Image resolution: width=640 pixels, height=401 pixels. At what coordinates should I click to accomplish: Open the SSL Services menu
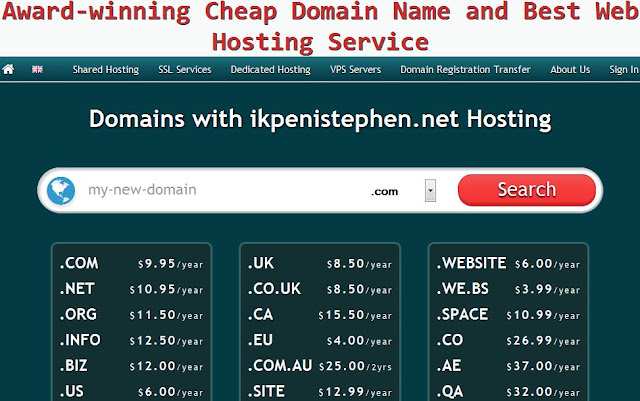pos(185,70)
